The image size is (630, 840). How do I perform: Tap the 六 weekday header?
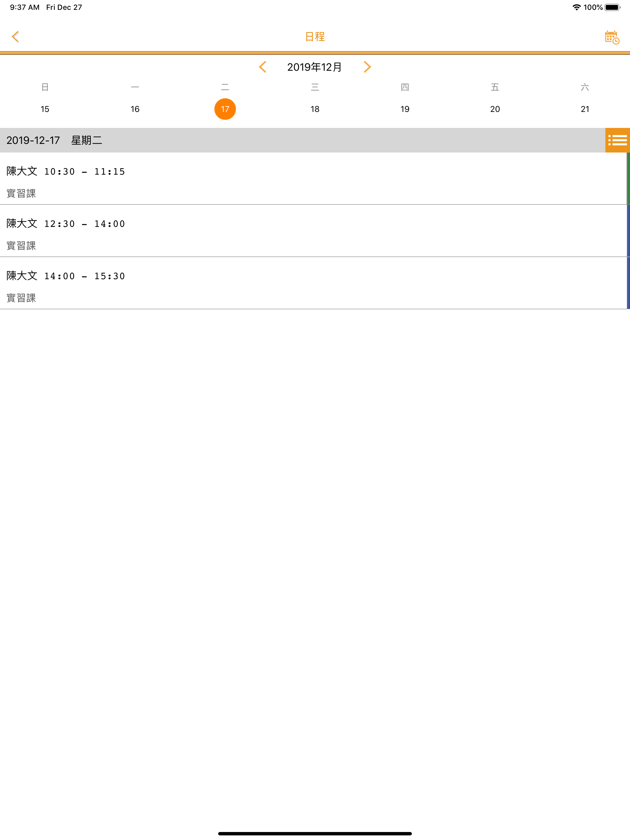585,87
